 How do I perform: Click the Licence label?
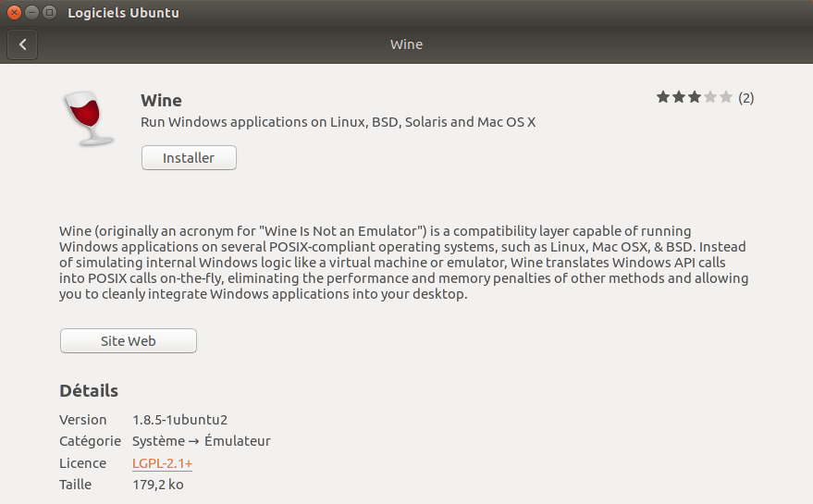coord(83,463)
